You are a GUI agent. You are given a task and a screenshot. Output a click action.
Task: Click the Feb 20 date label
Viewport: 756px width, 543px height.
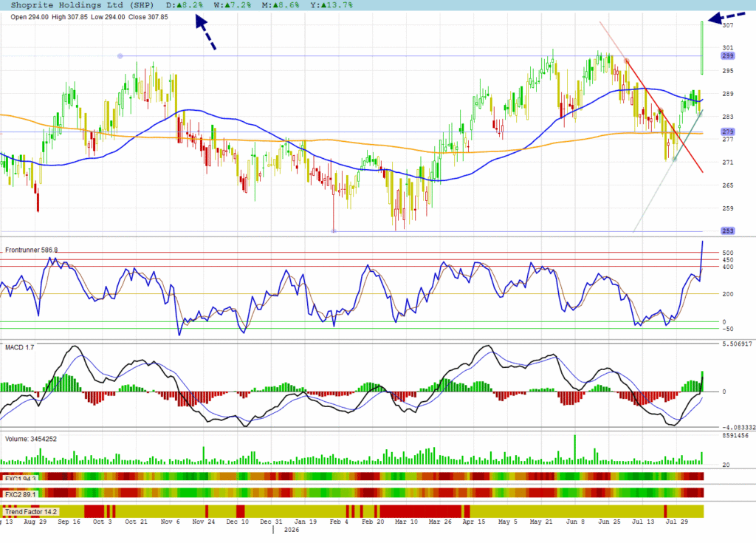(373, 522)
